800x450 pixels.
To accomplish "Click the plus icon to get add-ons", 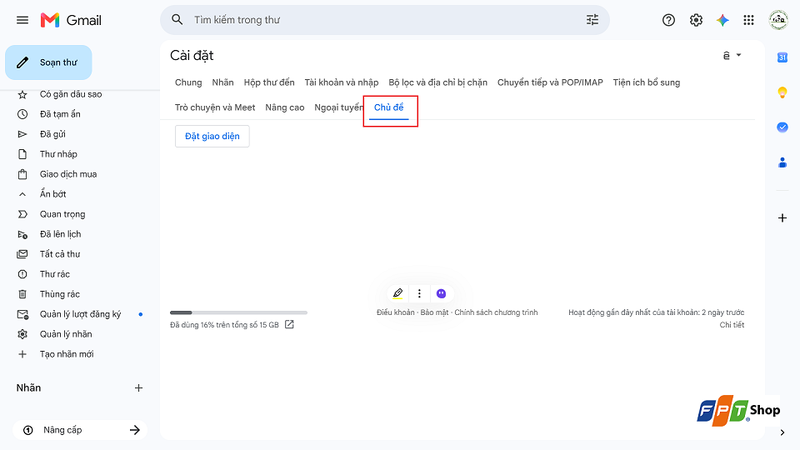I will 782,218.
